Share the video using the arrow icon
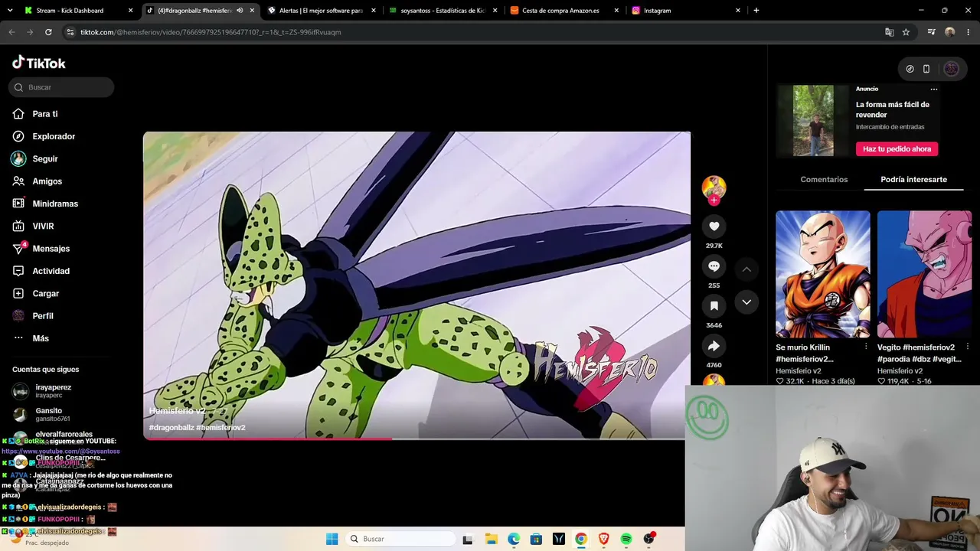The width and height of the screenshot is (980, 551). (x=714, y=346)
